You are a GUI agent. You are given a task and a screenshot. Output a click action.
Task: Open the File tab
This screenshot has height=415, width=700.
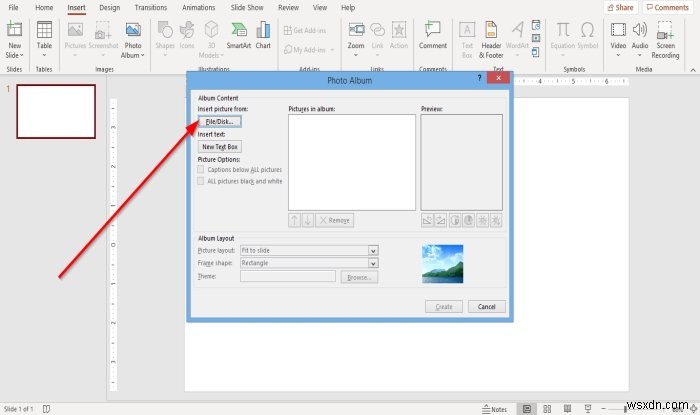(x=13, y=8)
